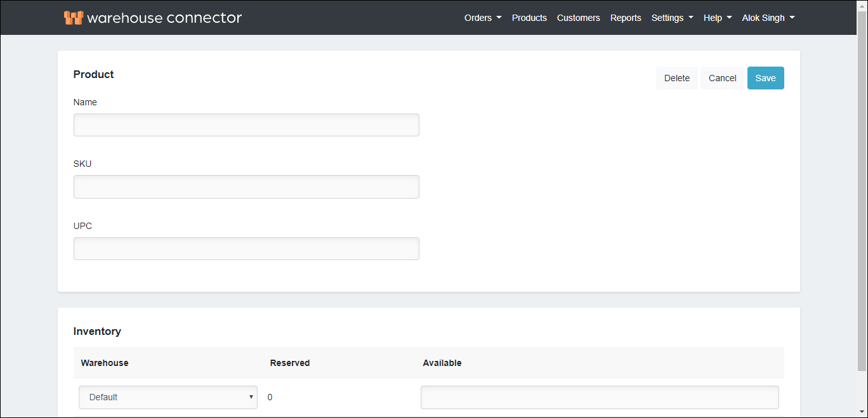The height and width of the screenshot is (418, 868).
Task: Click inside the Name field
Action: (x=246, y=124)
